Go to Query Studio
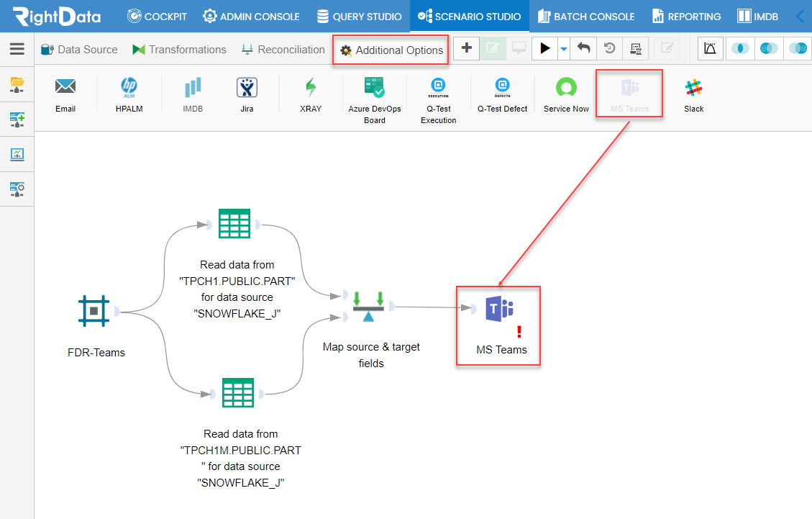 359,16
